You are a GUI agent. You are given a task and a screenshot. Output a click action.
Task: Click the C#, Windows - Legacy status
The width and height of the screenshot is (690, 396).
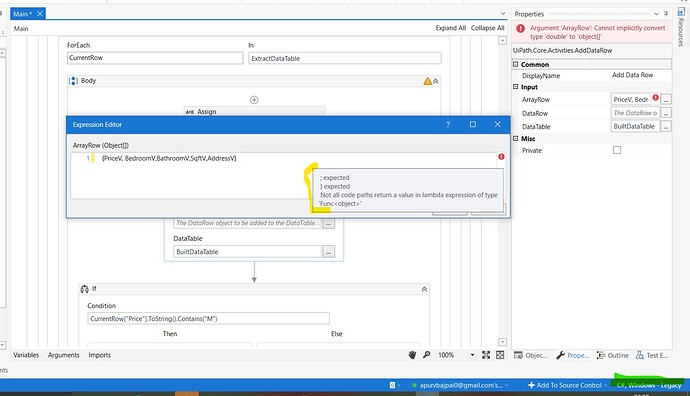click(649, 385)
